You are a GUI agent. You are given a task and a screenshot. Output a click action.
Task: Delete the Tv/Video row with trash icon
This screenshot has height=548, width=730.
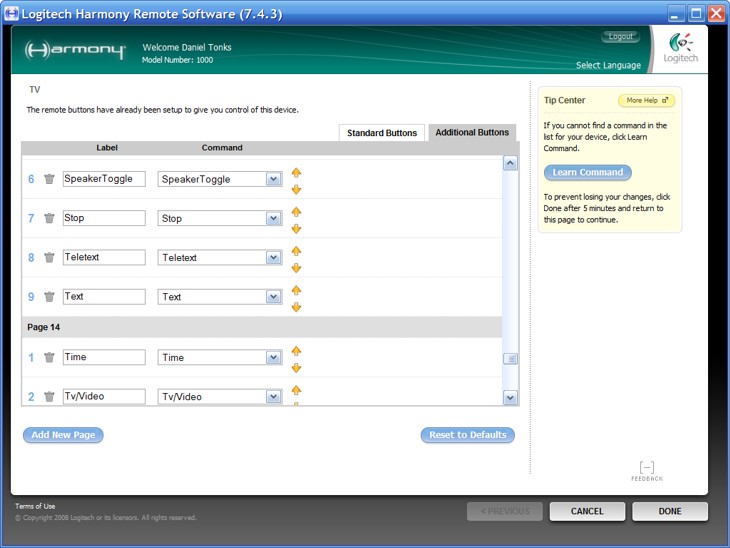point(49,396)
